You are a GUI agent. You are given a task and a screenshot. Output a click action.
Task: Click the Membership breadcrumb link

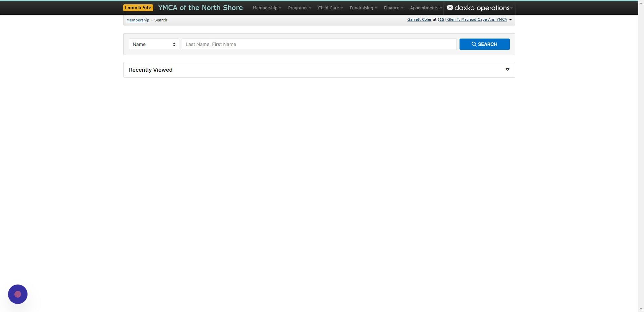[138, 20]
